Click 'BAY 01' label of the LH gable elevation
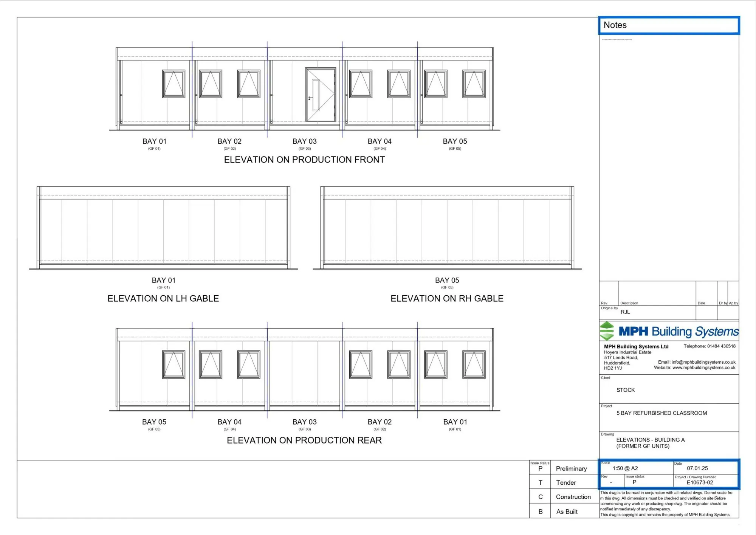 (x=164, y=280)
